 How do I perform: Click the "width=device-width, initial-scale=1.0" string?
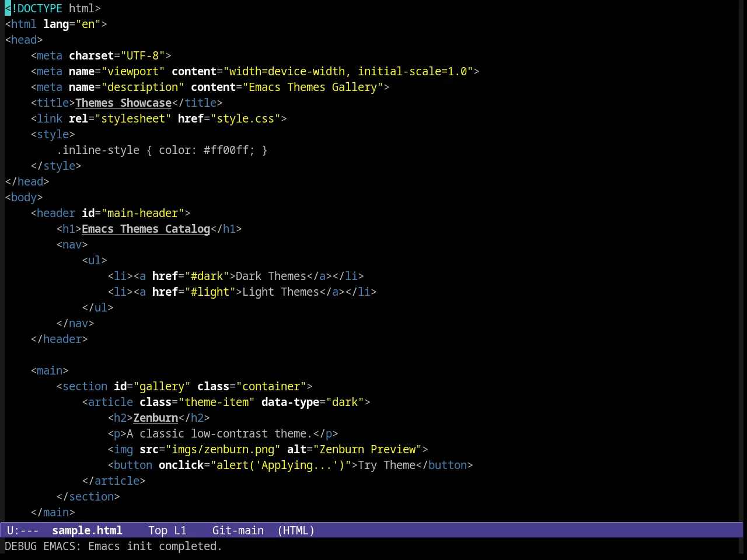(348, 71)
